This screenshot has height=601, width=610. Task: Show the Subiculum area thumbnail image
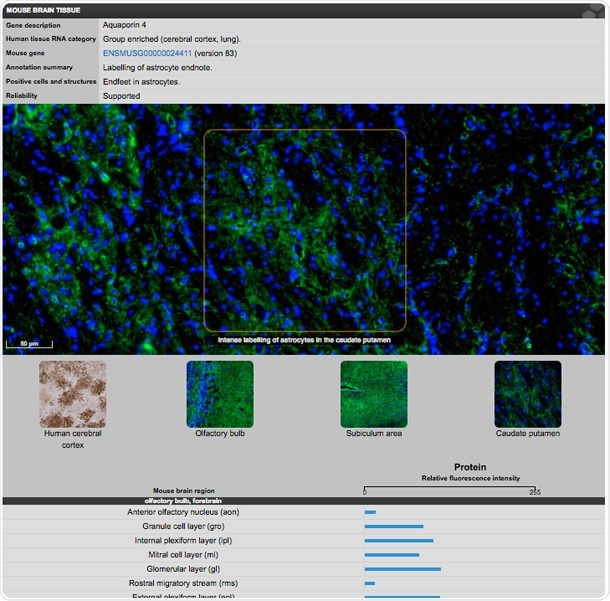373,394
